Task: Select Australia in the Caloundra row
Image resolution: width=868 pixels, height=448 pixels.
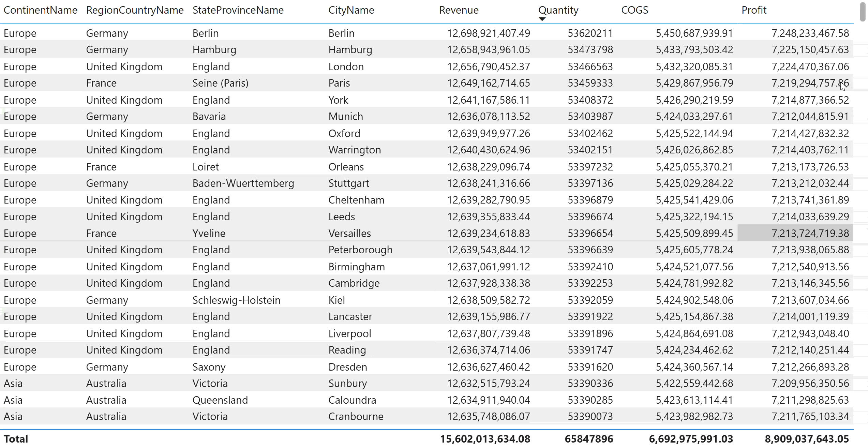Action: (106, 400)
